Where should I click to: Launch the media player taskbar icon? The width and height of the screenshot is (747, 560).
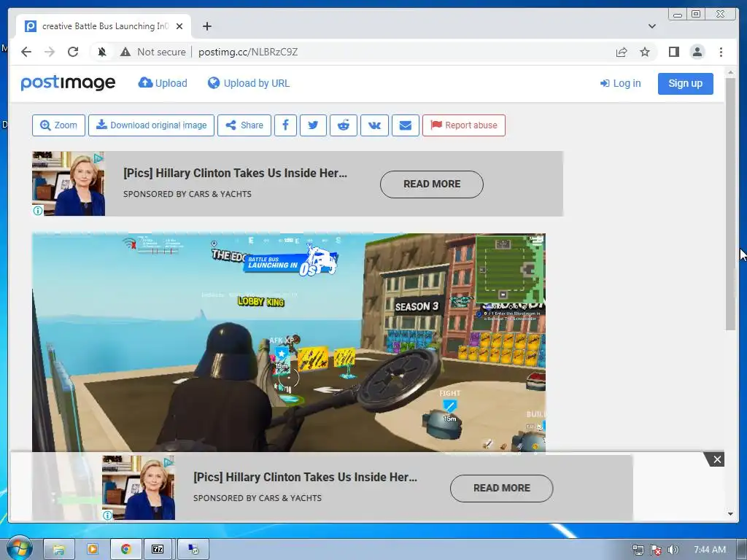pos(93,549)
